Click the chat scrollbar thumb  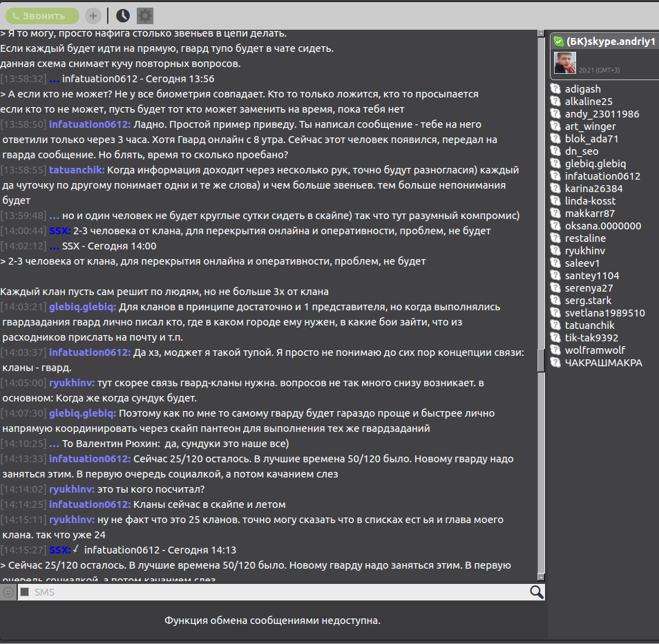541,359
